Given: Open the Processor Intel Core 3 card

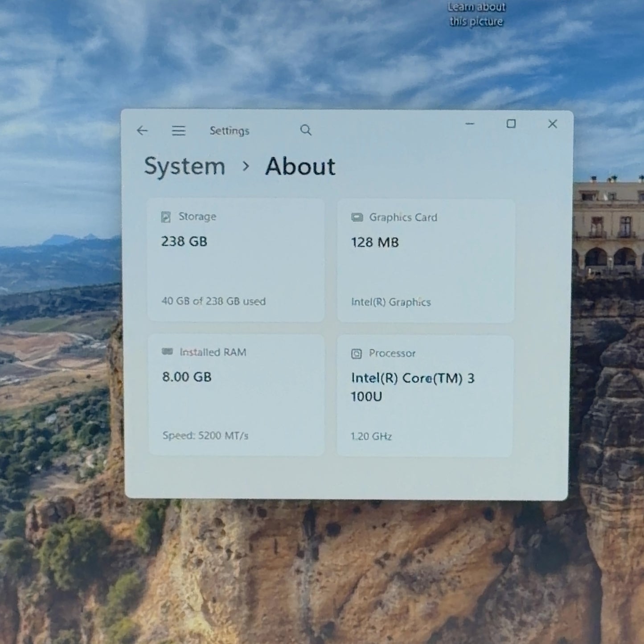Looking at the screenshot, I should [x=425, y=396].
